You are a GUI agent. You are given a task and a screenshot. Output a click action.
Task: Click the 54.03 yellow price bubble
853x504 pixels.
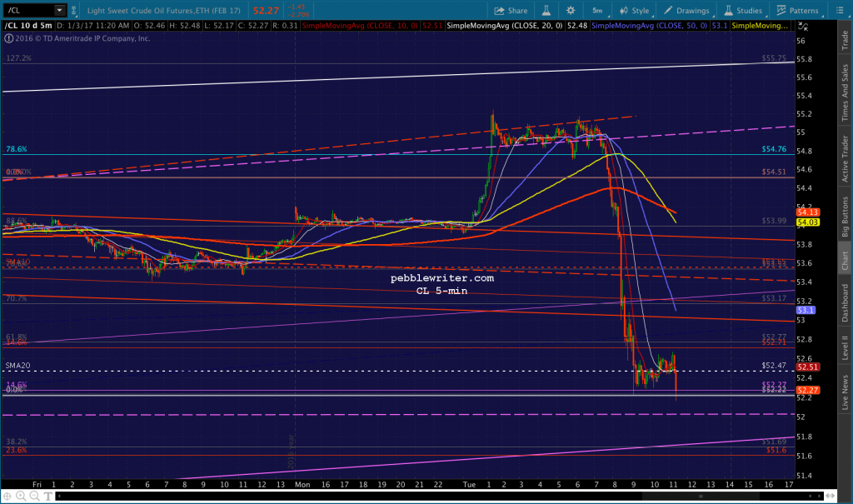coord(807,222)
